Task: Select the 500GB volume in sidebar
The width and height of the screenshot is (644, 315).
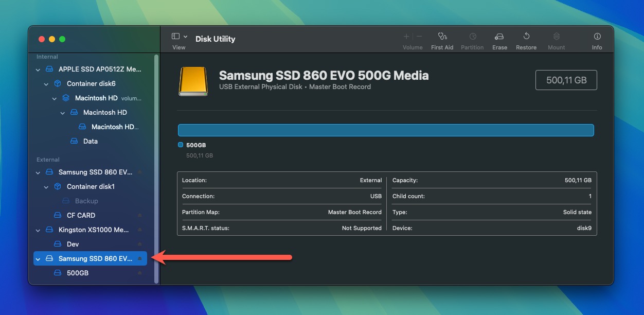Action: coord(91,273)
